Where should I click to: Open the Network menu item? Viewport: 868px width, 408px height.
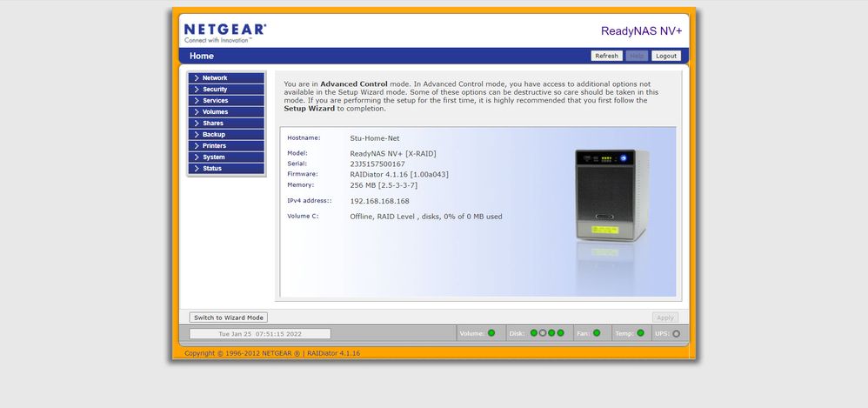click(226, 78)
